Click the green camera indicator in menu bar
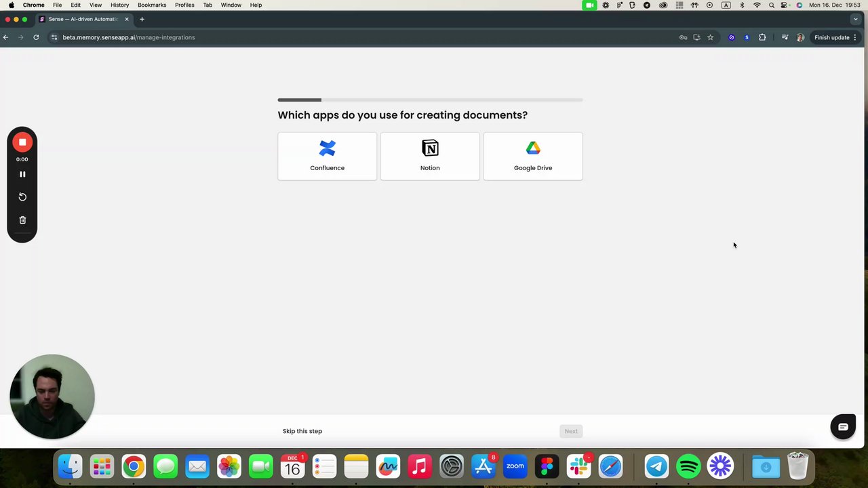This screenshot has height=488, width=868. pos(590,5)
